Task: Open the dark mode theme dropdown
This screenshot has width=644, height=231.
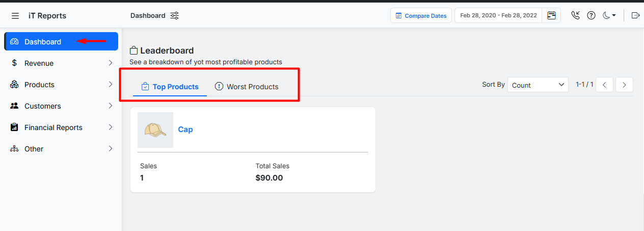Action: click(609, 15)
